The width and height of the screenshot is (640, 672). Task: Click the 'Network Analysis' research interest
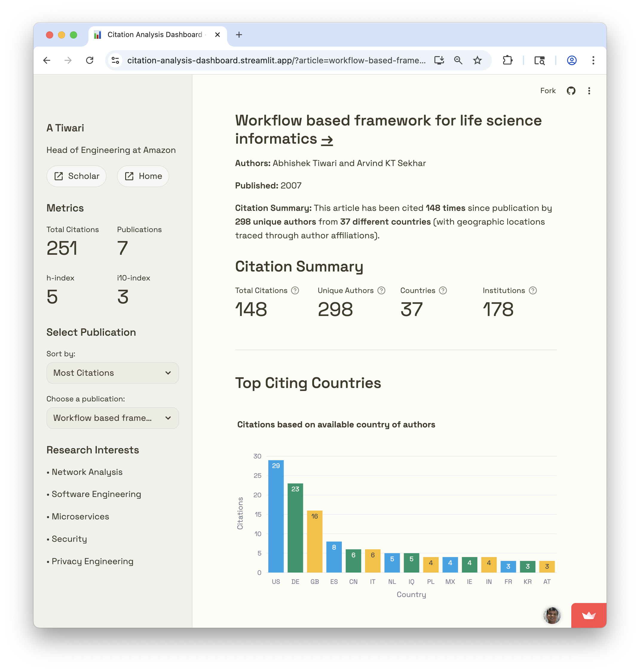(x=87, y=472)
